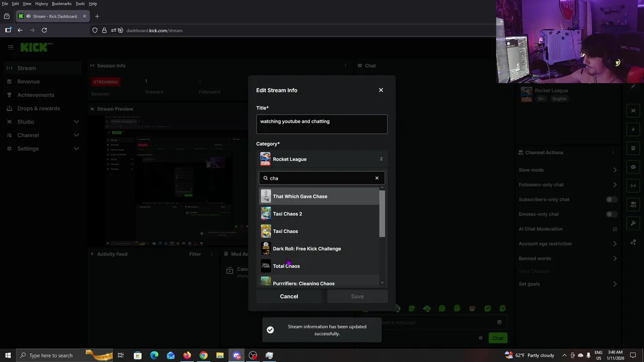
Task: Launch Google Chrome from taskbar
Action: click(x=203, y=355)
